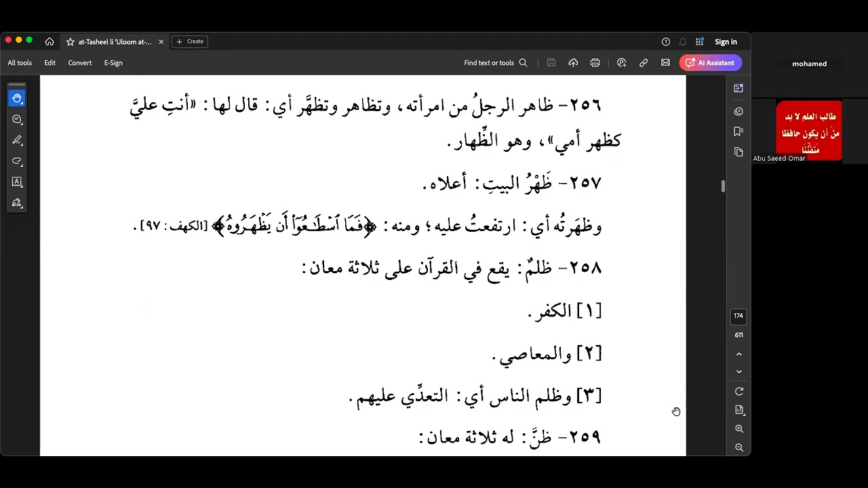Image resolution: width=868 pixels, height=488 pixels.
Task: Print the document
Action: click(595, 63)
